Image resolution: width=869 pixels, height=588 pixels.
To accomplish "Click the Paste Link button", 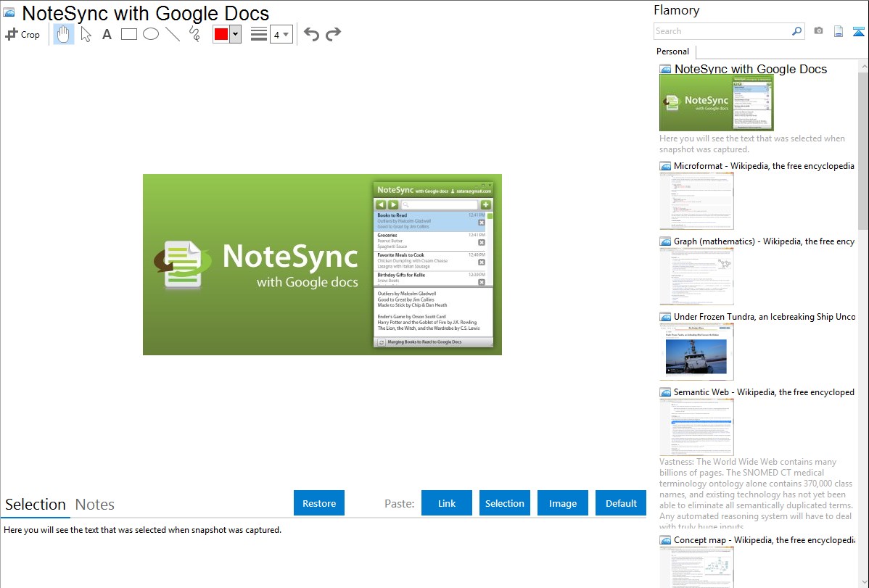I will tap(447, 503).
